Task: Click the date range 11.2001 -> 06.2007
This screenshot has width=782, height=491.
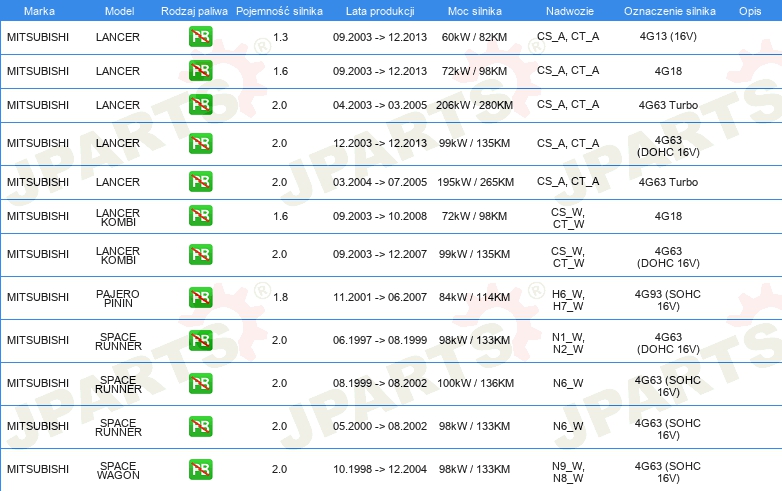Action: [380, 297]
